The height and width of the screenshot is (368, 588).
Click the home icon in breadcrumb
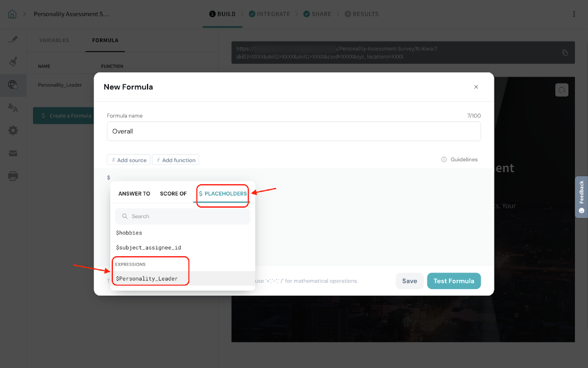coord(12,14)
